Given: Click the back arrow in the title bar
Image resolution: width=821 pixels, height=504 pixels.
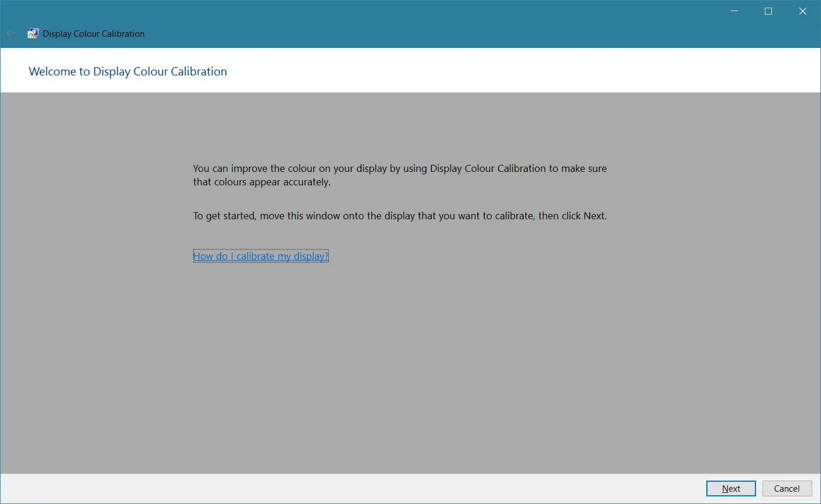Looking at the screenshot, I should click(x=11, y=33).
